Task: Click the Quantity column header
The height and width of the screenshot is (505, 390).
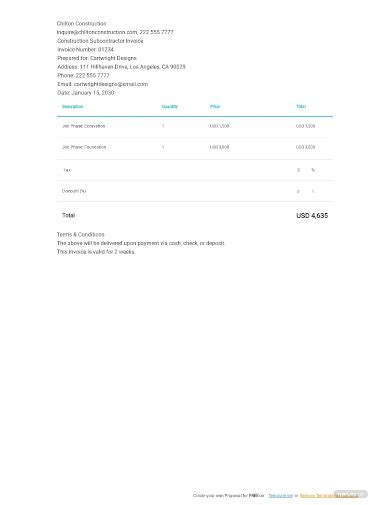Action: (x=170, y=107)
